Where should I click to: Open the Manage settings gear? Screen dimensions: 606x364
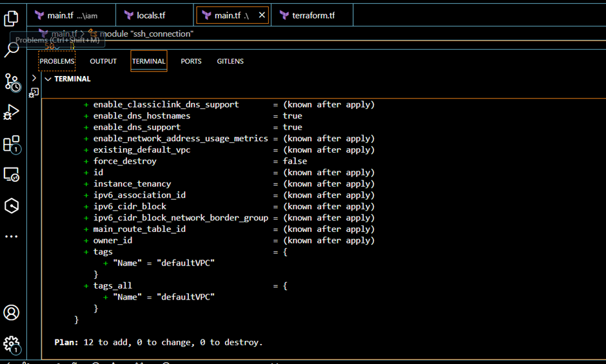[x=12, y=343]
